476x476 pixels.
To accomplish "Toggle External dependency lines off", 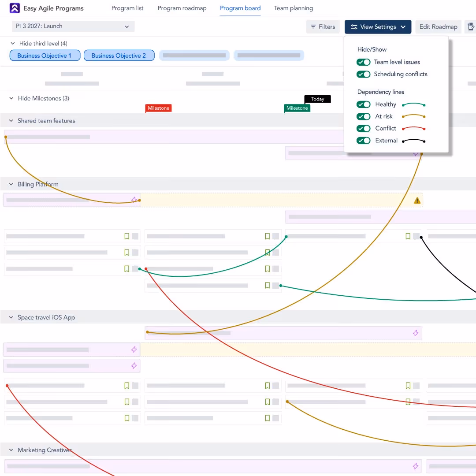I will (363, 140).
